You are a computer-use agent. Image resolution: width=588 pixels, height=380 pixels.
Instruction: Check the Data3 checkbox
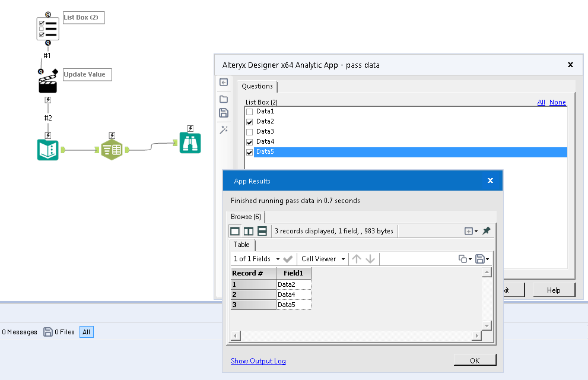click(249, 132)
